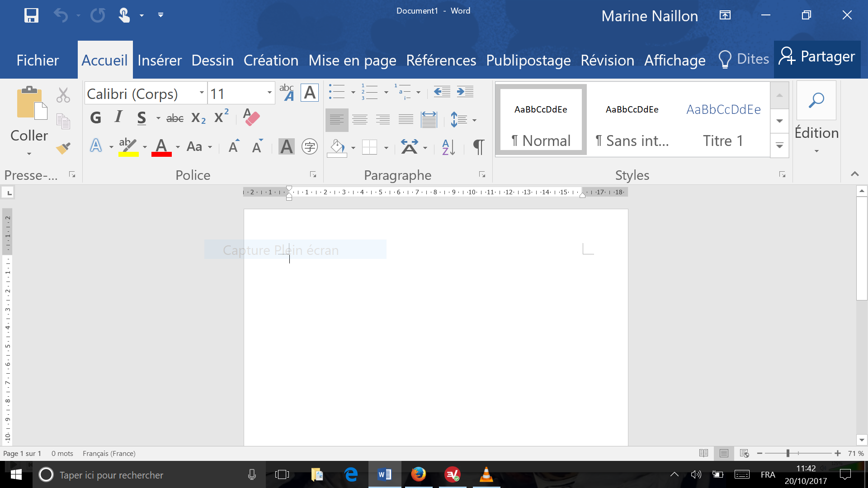
Task: Toggle touch/mouse mode icon
Action: click(124, 15)
